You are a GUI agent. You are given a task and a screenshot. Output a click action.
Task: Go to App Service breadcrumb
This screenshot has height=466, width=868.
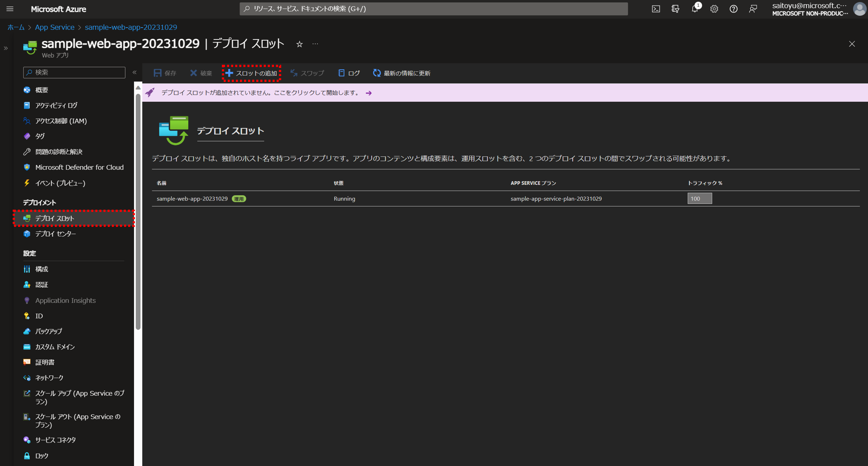tap(55, 27)
